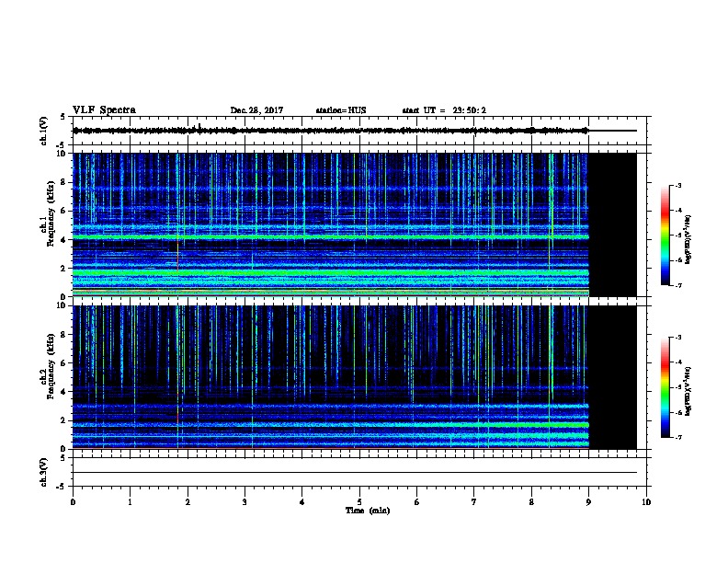Click the "ch.1(V)" waveform axis label
Viewport: 728px width, 563px height.
click(43, 131)
